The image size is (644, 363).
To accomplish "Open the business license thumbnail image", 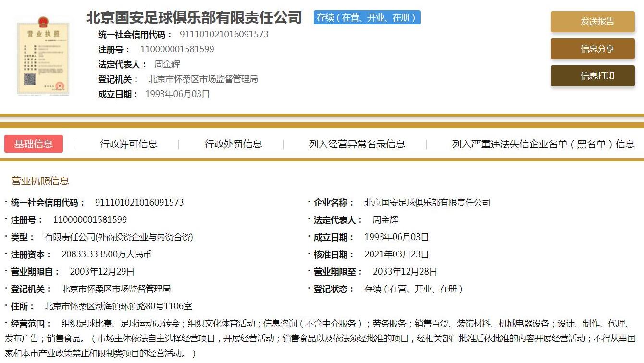I will (43, 55).
